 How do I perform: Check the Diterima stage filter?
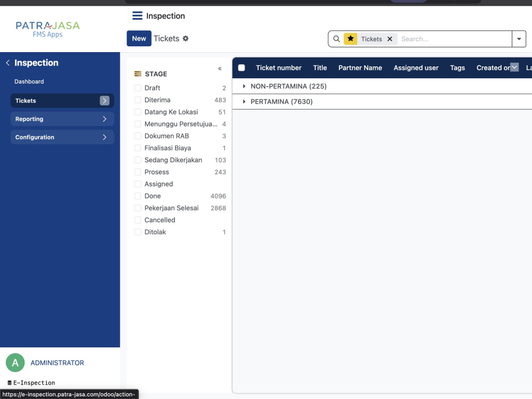point(138,100)
